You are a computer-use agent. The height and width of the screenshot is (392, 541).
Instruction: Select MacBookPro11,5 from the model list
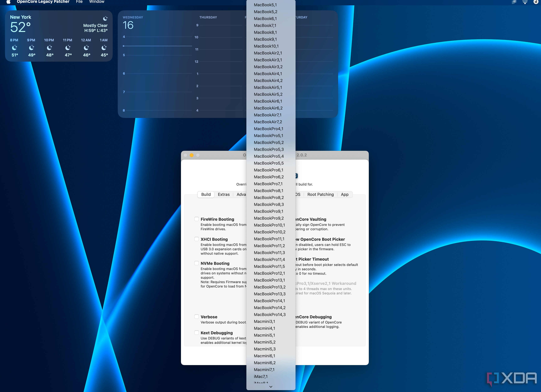click(x=271, y=266)
